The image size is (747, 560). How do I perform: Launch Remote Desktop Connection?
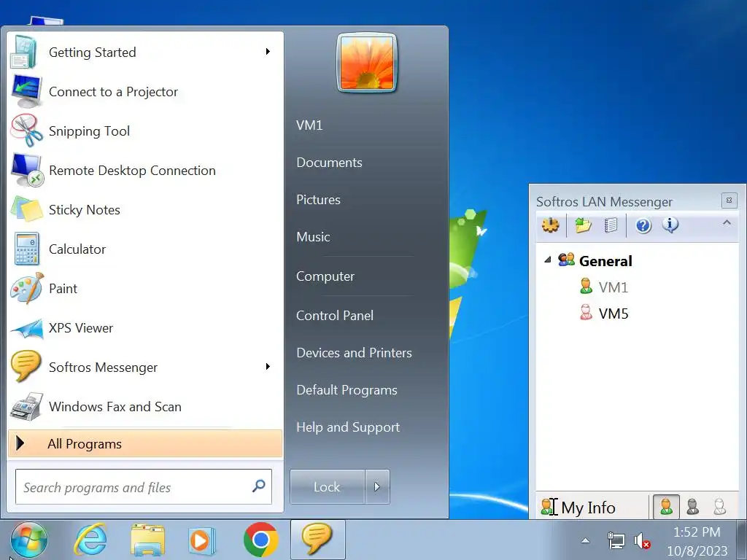[x=145, y=171]
